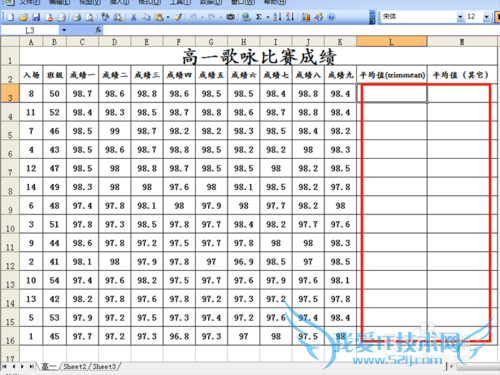
Task: Open the font name dropdown arrow
Action: (x=460, y=17)
